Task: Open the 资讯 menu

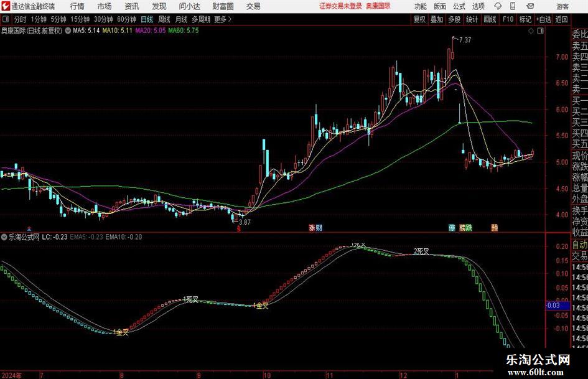Action: click(x=132, y=6)
